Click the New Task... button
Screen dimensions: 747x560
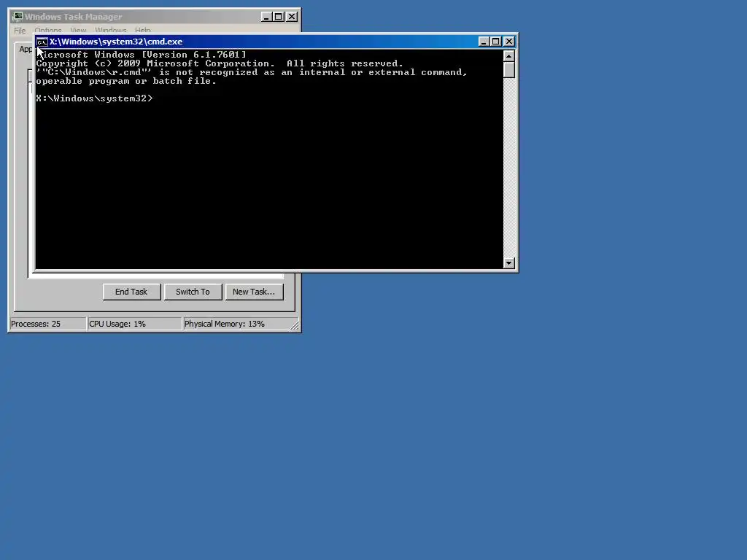254,292
